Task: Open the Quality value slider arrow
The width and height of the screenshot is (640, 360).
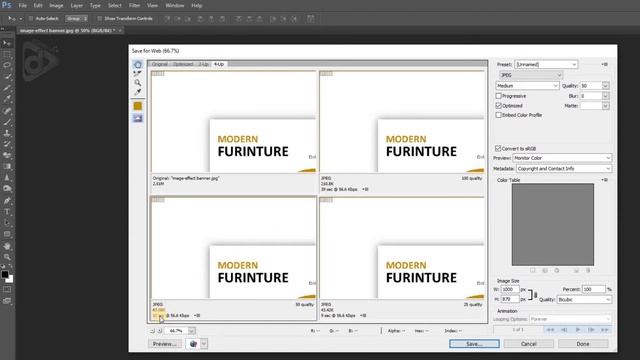Action: coord(606,86)
